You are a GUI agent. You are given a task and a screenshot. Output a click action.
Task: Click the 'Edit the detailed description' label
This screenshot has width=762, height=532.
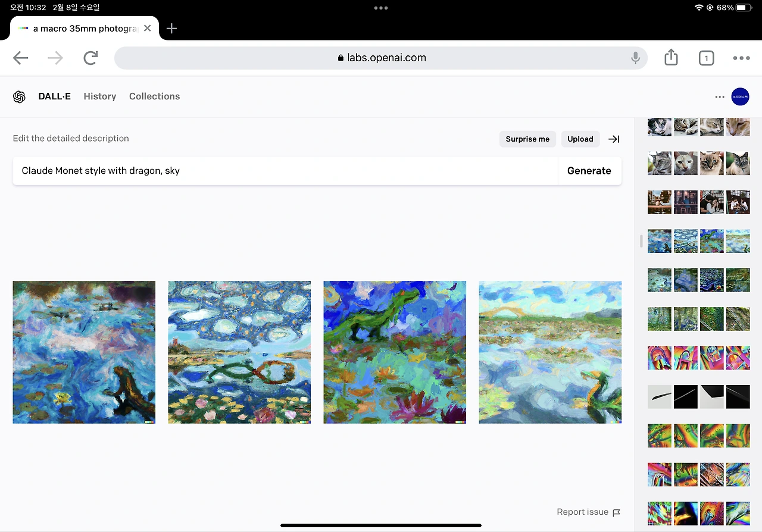(x=71, y=139)
